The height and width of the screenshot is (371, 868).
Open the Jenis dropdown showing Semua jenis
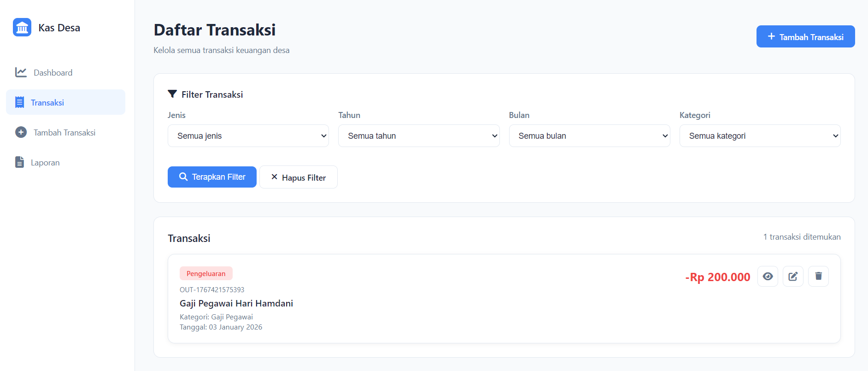[x=248, y=136]
